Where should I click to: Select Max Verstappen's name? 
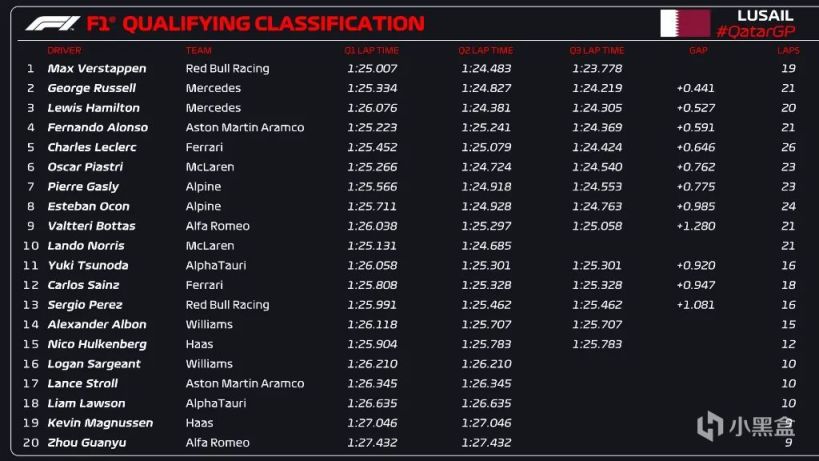pos(97,68)
